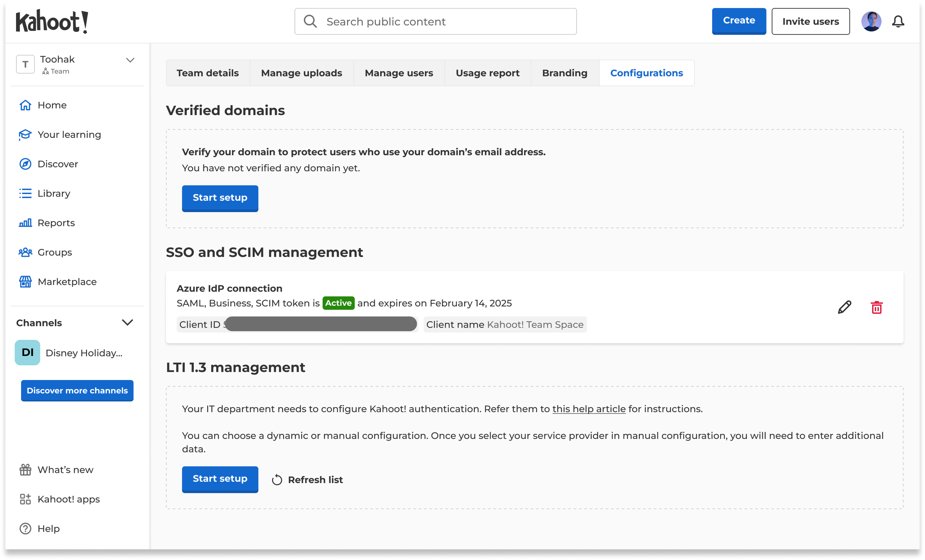Open Your learning in the sidebar
The height and width of the screenshot is (560, 925).
(69, 134)
